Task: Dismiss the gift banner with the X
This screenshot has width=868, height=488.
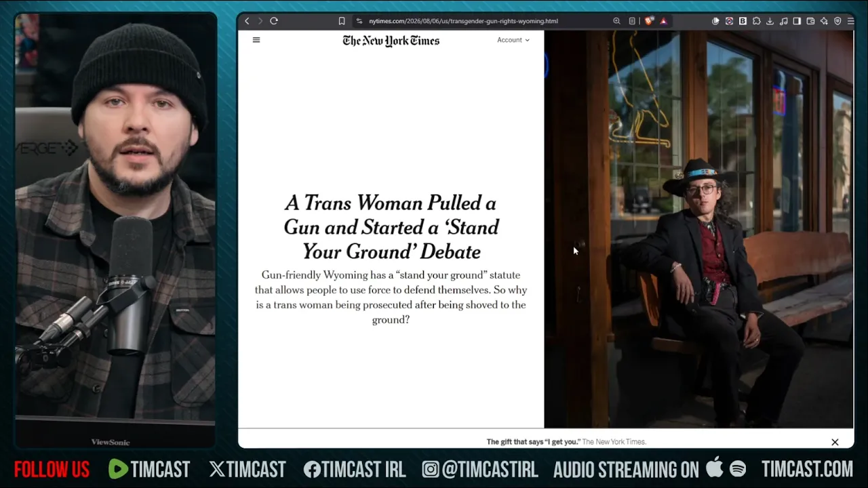Action: [835, 442]
